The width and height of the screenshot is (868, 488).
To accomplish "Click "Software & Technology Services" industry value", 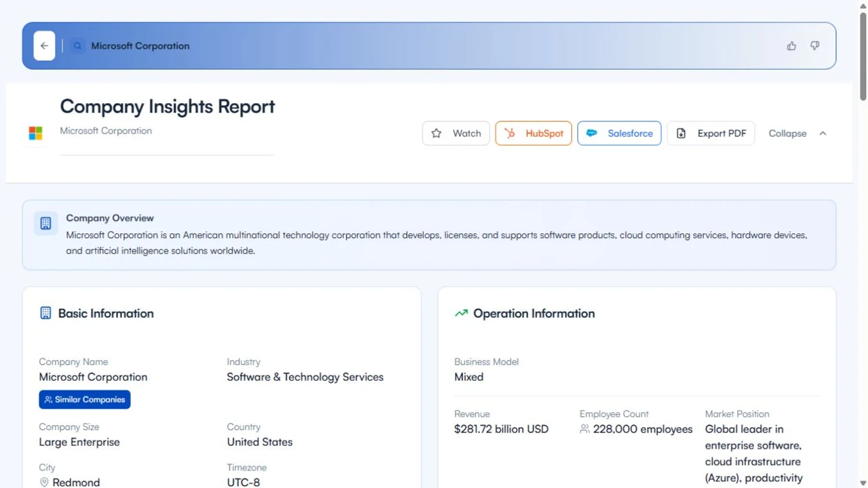I will pyautogui.click(x=305, y=377).
